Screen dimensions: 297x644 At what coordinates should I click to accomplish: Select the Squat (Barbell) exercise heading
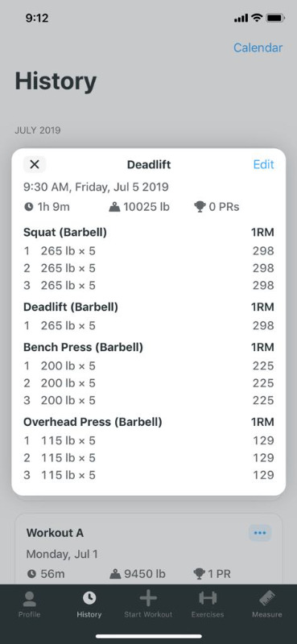[65, 233]
